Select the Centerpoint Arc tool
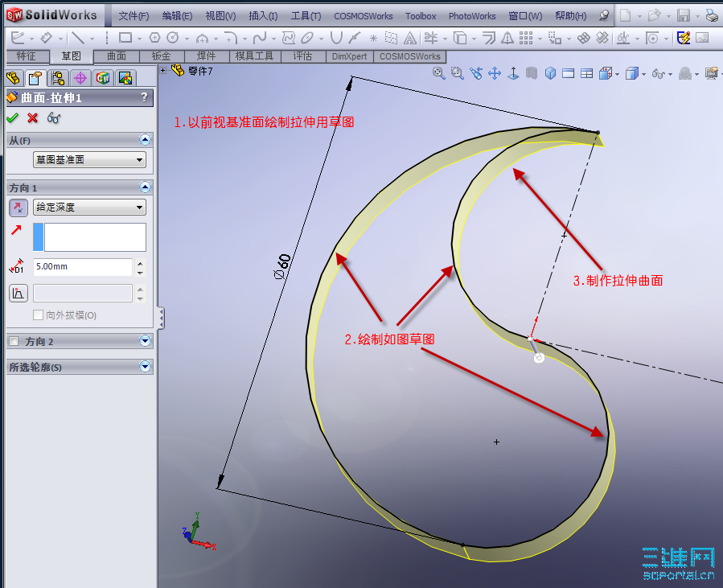Image resolution: width=723 pixels, height=588 pixels. (x=202, y=38)
